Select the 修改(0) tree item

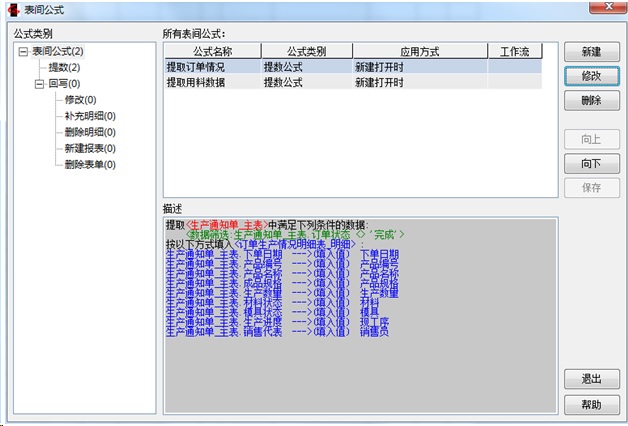click(x=80, y=100)
